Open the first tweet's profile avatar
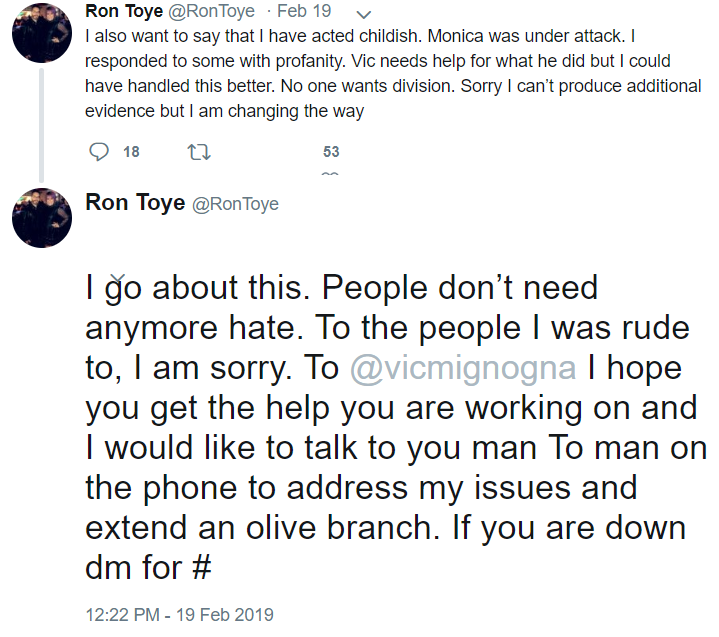Viewport: 719px width, 637px height. coord(42,33)
